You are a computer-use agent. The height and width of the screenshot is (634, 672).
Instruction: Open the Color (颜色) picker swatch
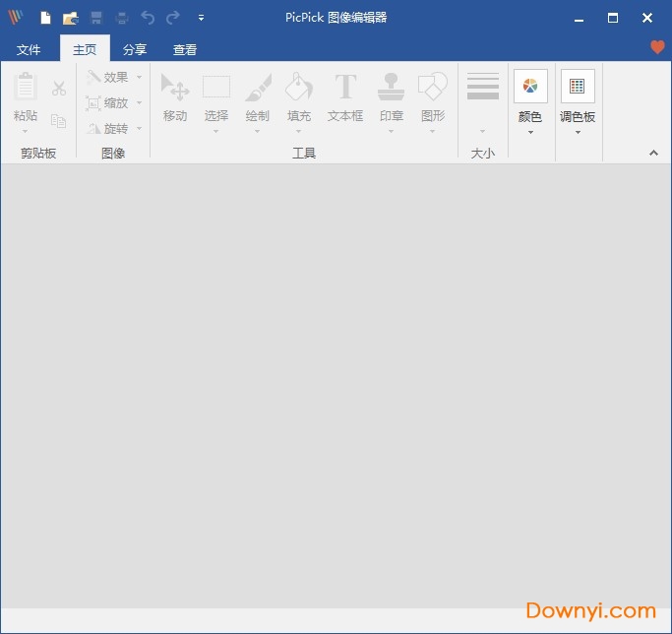click(x=530, y=101)
